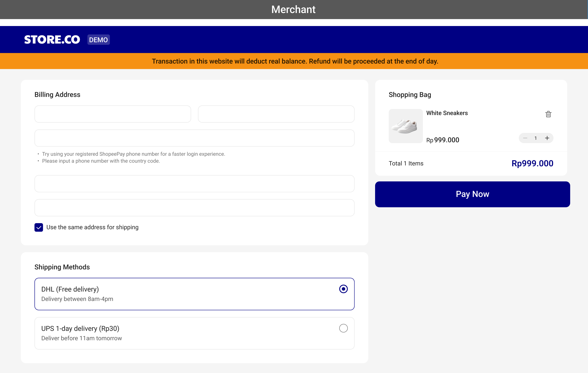This screenshot has height=373, width=588.
Task: Uncheck Use the same address for shipping
Action: click(39, 227)
